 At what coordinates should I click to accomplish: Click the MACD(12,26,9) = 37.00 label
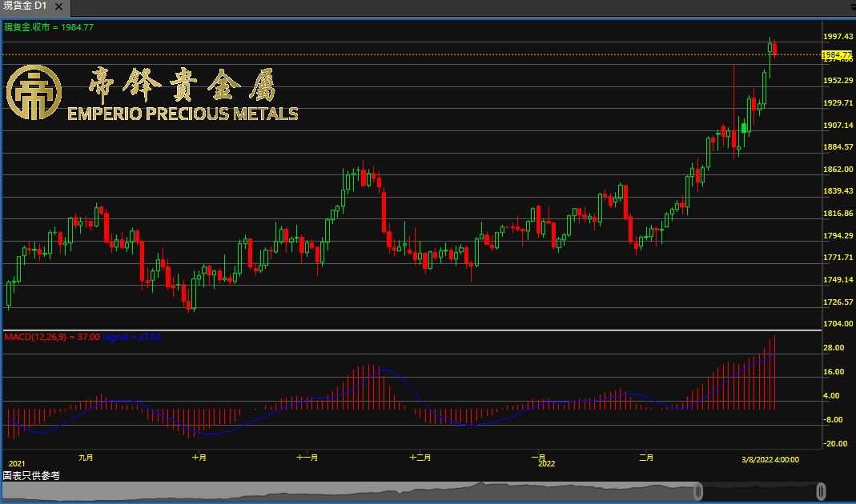52,337
